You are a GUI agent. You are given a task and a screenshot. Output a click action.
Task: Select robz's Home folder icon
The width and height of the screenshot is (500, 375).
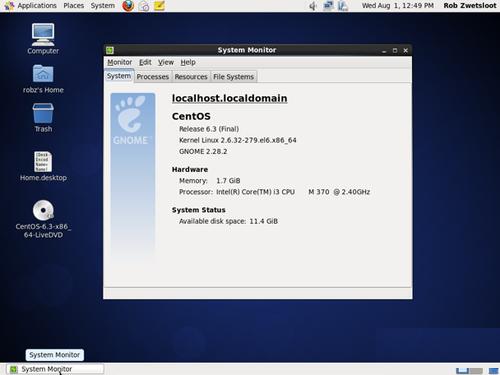coord(43,79)
